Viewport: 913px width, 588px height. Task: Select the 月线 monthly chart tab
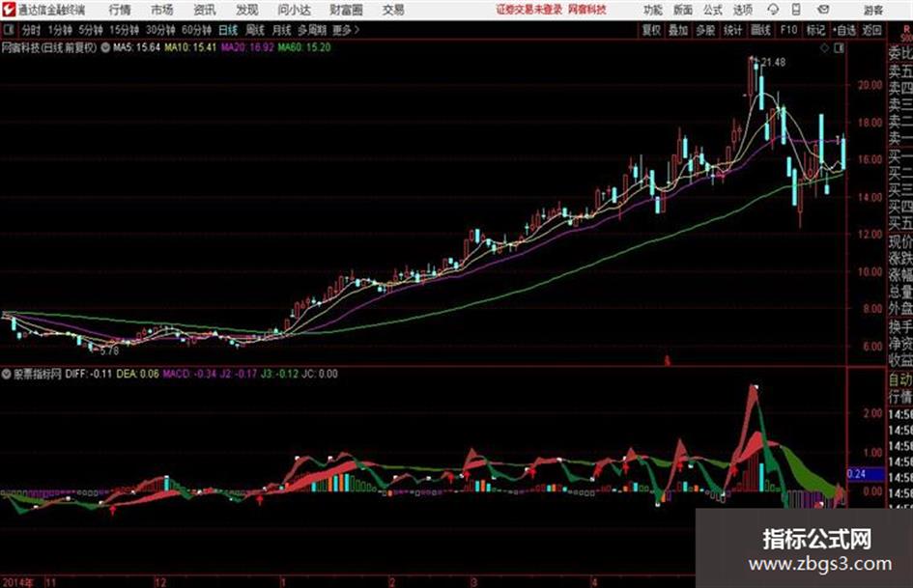[281, 30]
